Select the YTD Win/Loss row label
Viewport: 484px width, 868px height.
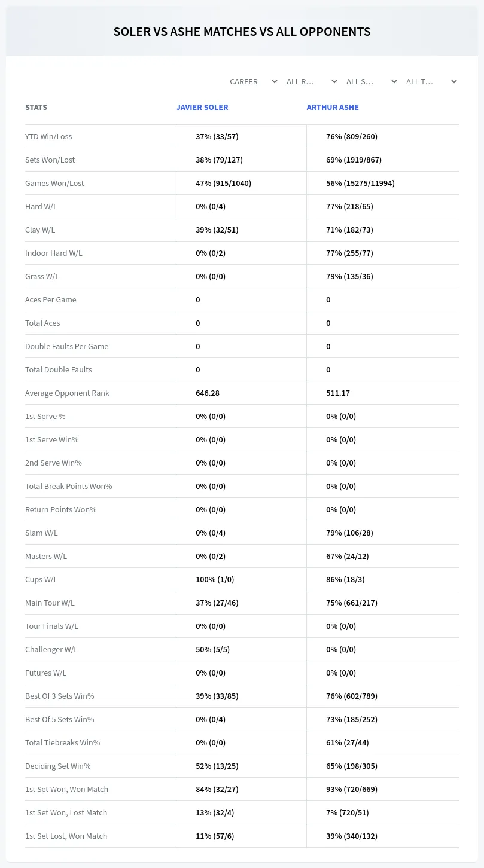pos(48,136)
